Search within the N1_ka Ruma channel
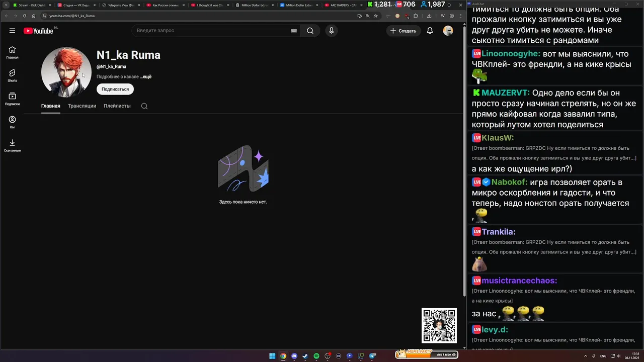 click(144, 106)
